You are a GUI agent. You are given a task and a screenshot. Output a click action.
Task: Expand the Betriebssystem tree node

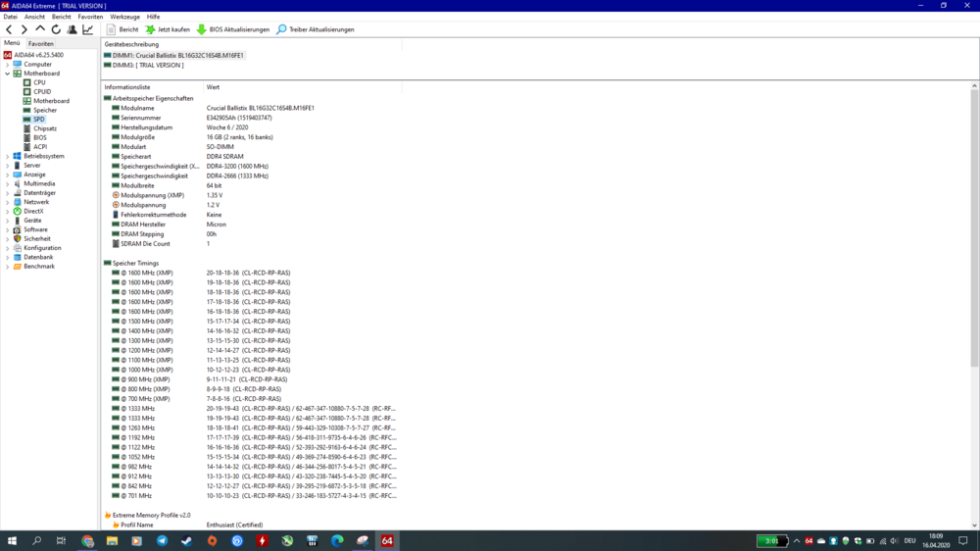(x=8, y=156)
